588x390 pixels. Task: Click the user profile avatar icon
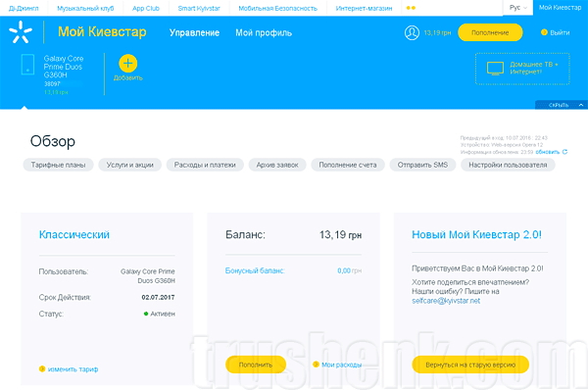[412, 32]
